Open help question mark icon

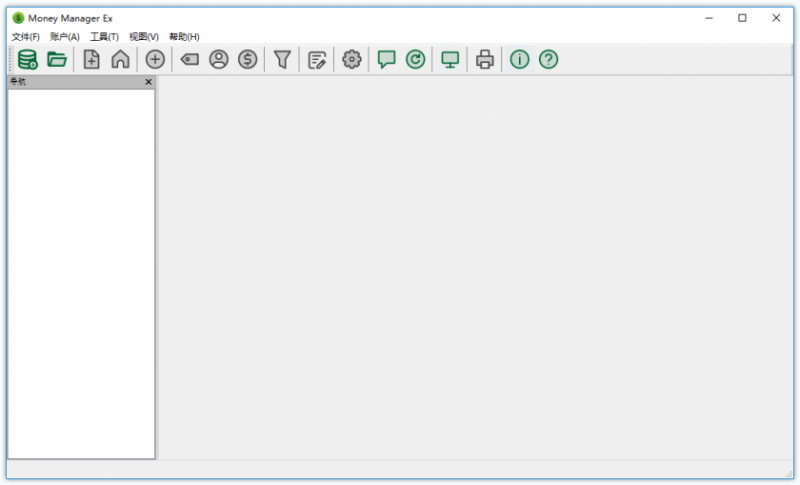click(x=548, y=60)
